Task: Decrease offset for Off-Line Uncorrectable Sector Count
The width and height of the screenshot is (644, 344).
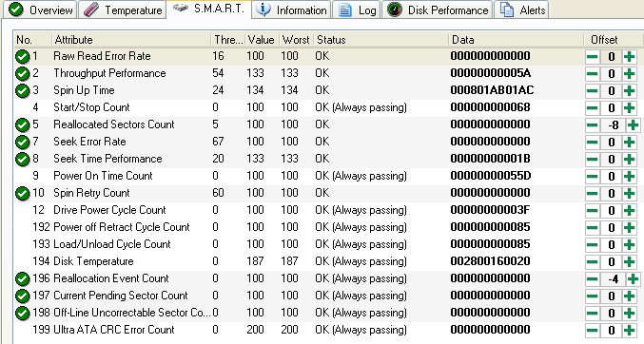Action: coord(593,314)
